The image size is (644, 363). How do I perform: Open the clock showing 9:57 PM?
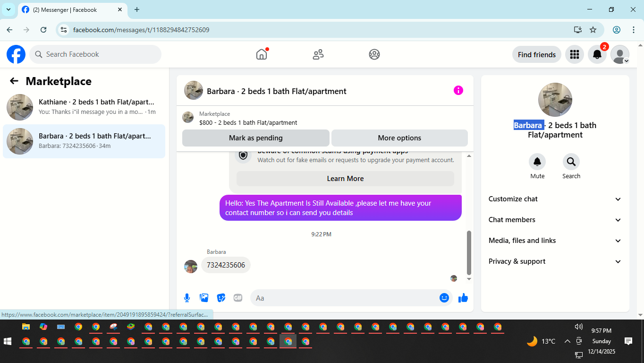602,331
